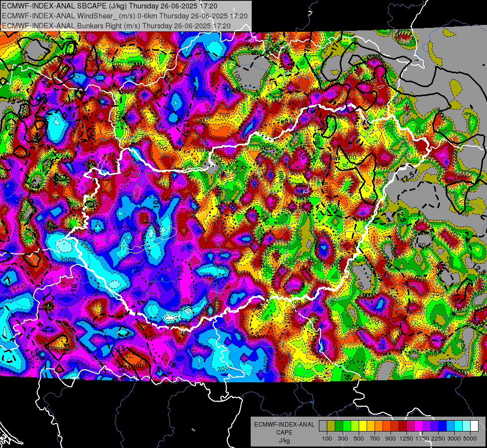Select the Bunkers Right (m/s) header line
Viewport: 487px width, 448px height.
pos(116,26)
